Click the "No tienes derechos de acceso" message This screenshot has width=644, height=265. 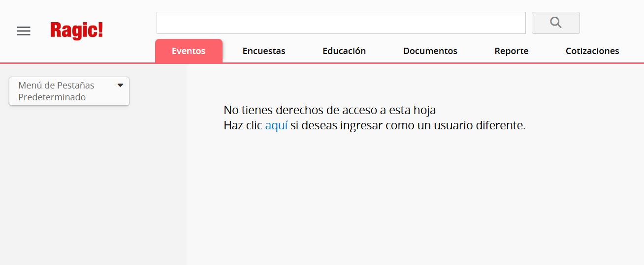pos(329,110)
